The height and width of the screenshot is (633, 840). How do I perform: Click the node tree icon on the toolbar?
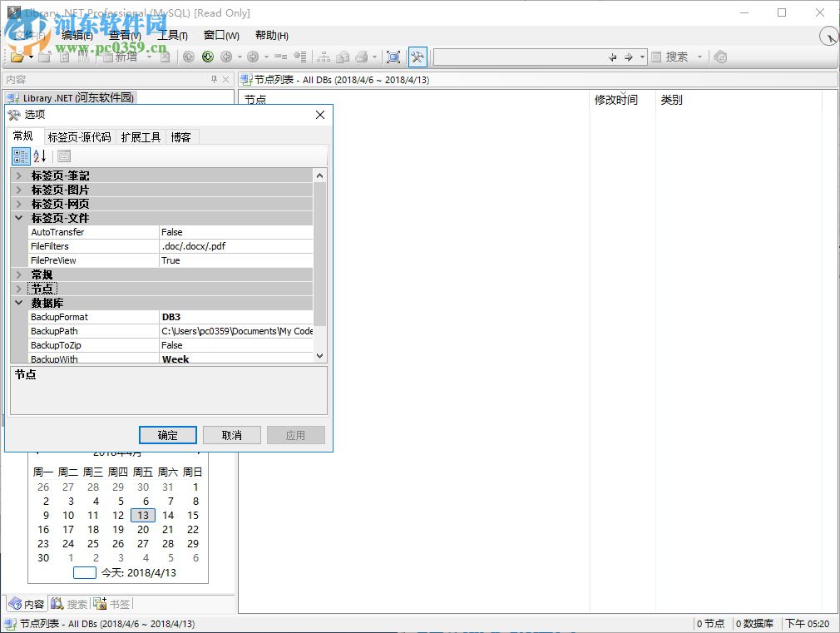[324, 57]
